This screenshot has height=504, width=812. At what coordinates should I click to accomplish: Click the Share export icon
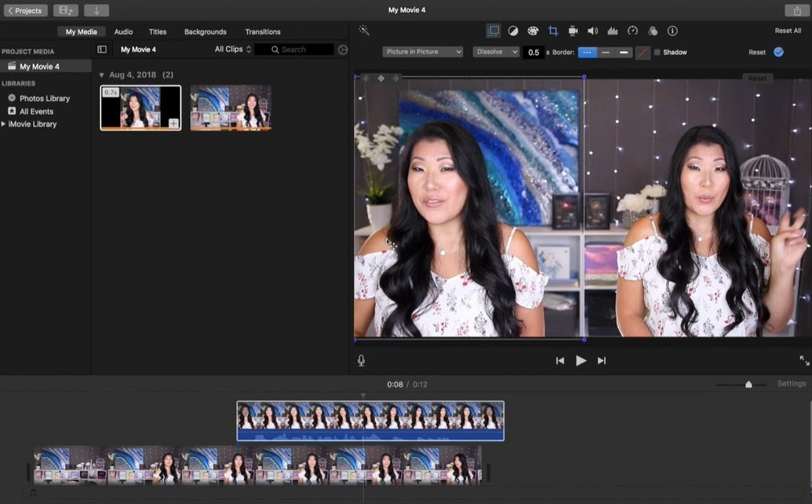(797, 10)
